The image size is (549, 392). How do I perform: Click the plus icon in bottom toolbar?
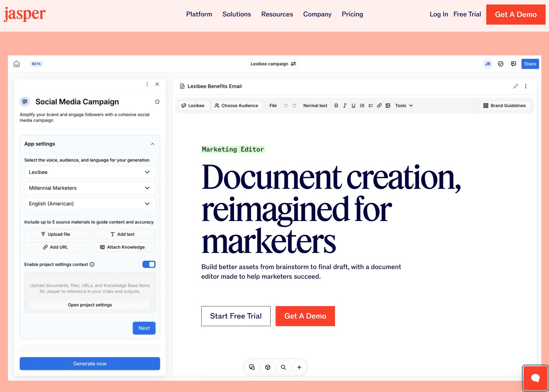[x=299, y=367]
